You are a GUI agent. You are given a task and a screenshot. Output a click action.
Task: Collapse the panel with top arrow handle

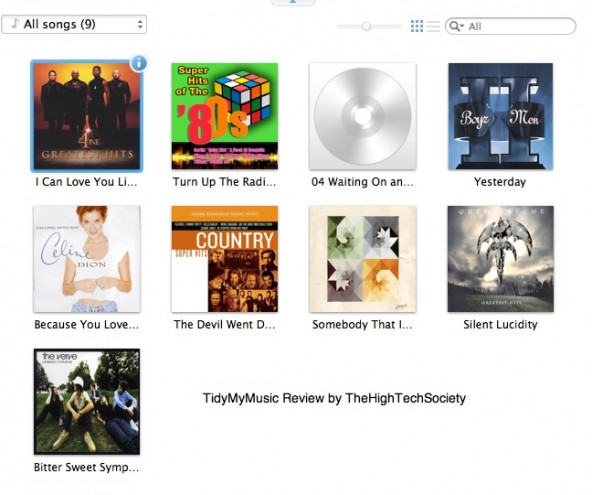(x=293, y=2)
